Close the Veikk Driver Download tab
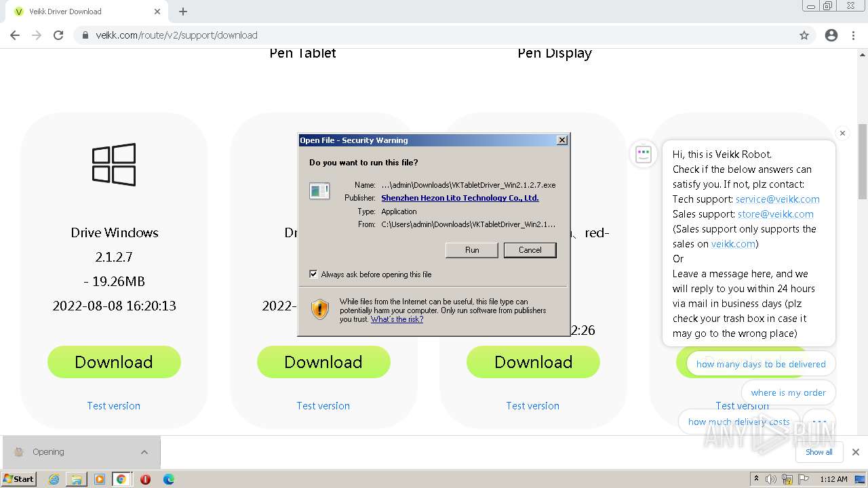The height and width of the screenshot is (488, 868). tap(157, 12)
